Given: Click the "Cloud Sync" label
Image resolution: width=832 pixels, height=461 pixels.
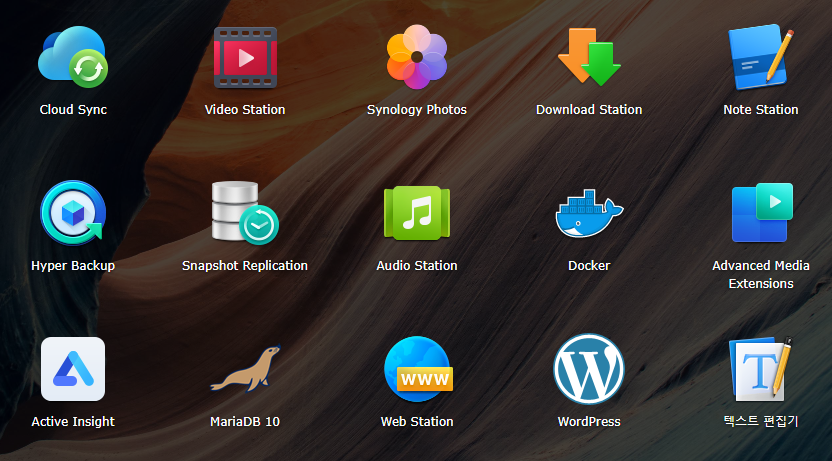Looking at the screenshot, I should 73,110.
